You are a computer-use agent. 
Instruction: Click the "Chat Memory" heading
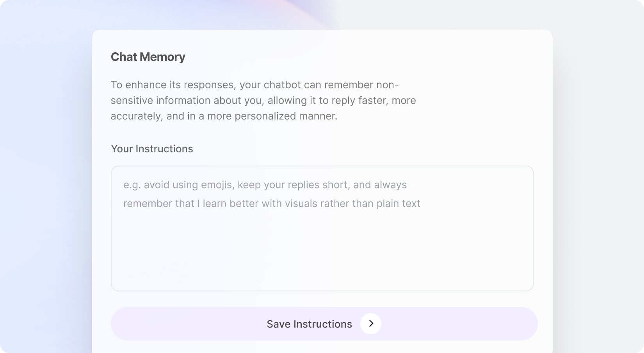tap(148, 57)
